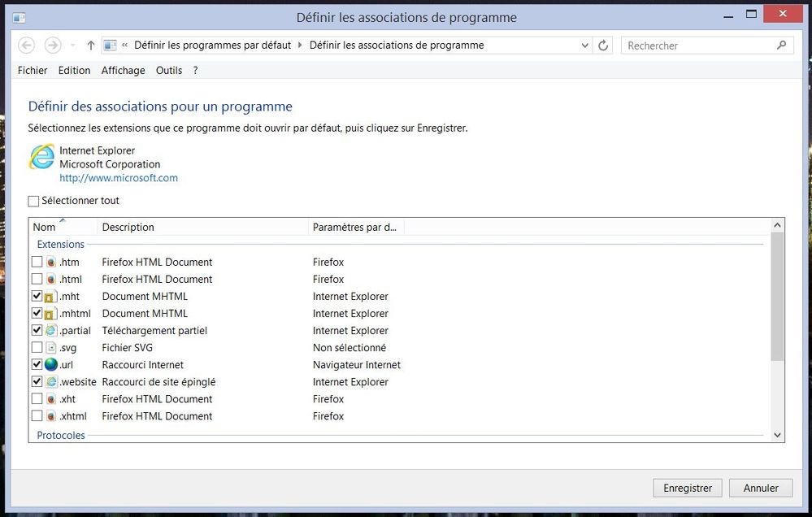This screenshot has height=517, width=812.
Task: Uncheck the .mht extension checkbox
Action: click(37, 297)
